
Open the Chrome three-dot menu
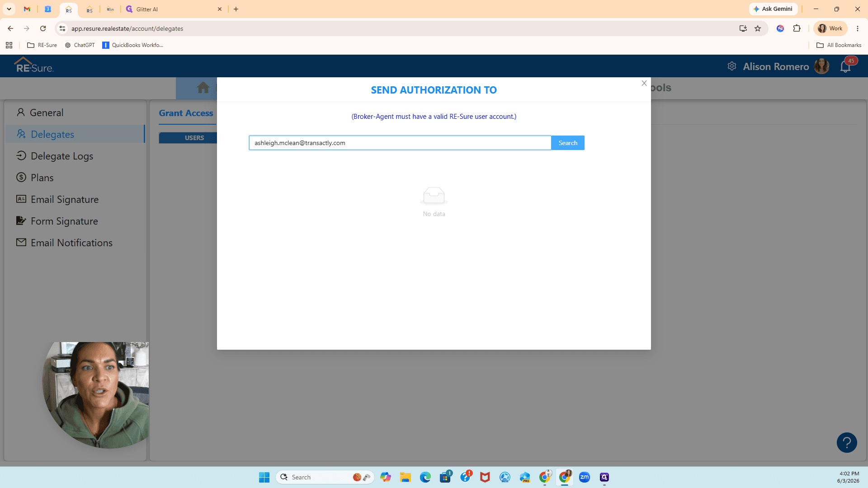[x=858, y=28]
